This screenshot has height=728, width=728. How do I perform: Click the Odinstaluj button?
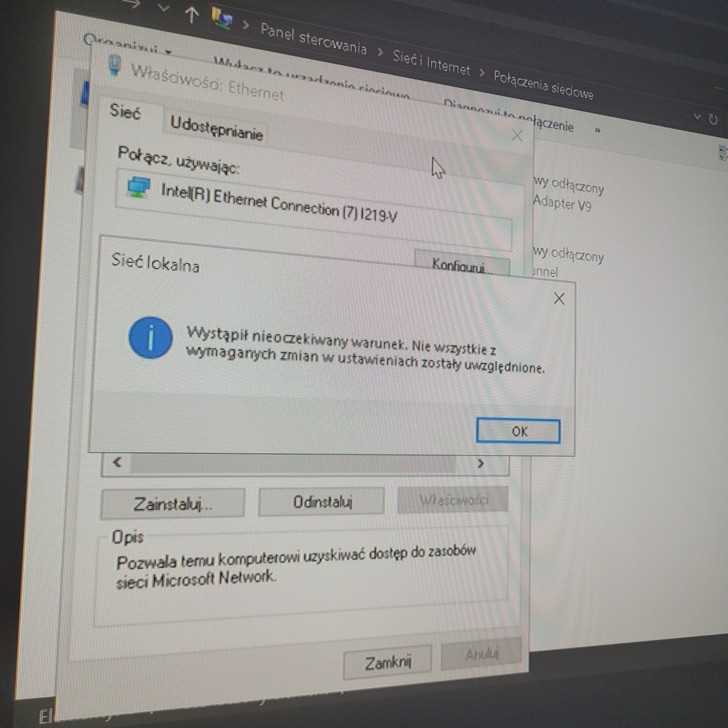point(322,501)
